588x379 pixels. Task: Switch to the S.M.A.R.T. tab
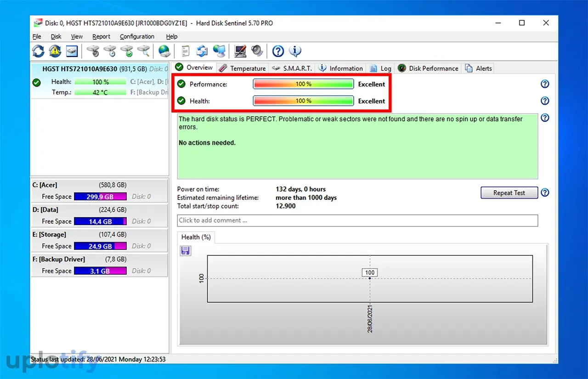pos(292,68)
